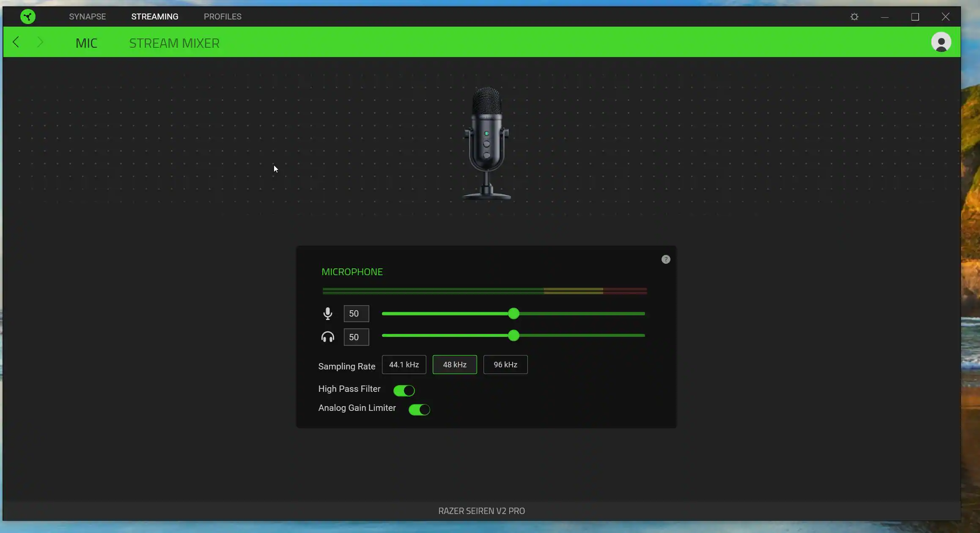Turn off Analog Gain Limiter
This screenshot has width=980, height=533.
click(x=419, y=410)
